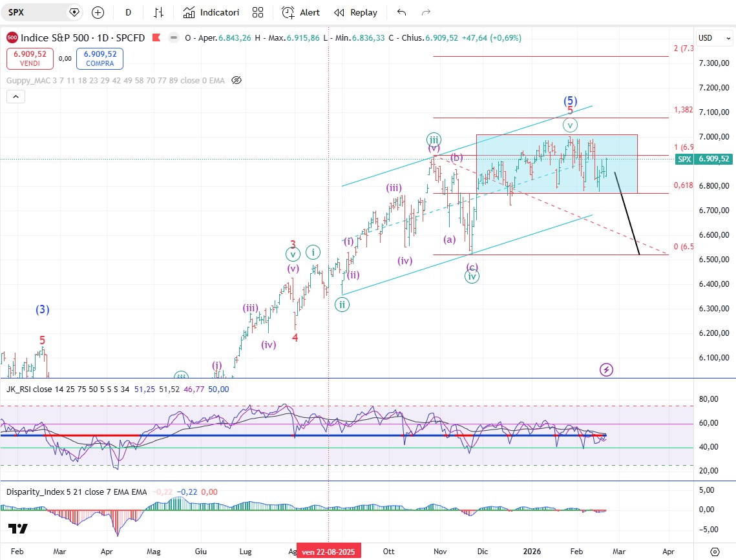
Task: Select the circled v wave label near the top
Action: [570, 125]
